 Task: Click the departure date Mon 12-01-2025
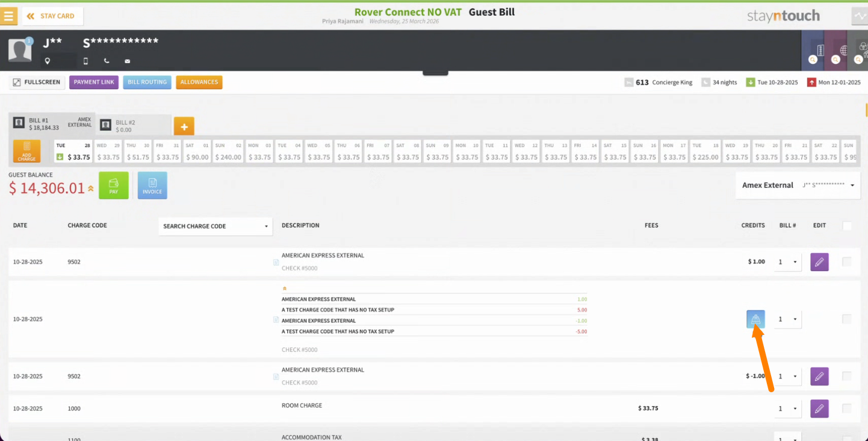pyautogui.click(x=840, y=83)
